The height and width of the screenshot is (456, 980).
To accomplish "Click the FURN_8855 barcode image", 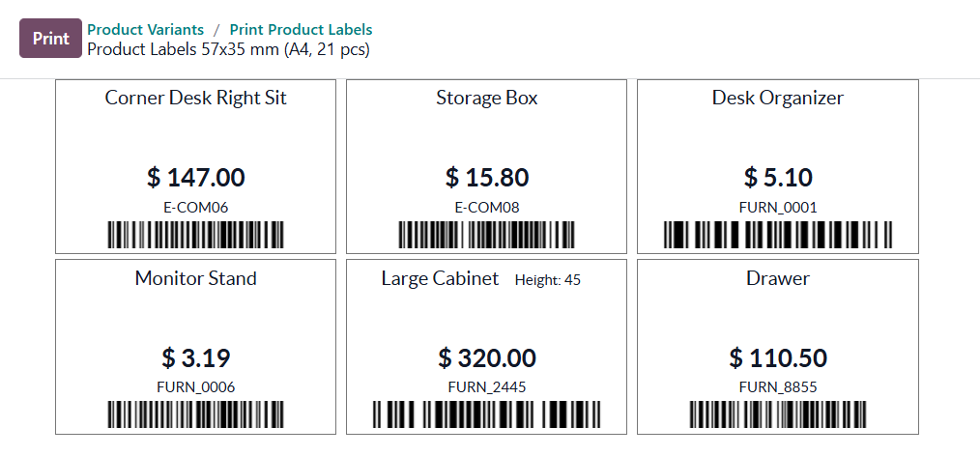I will pyautogui.click(x=778, y=415).
